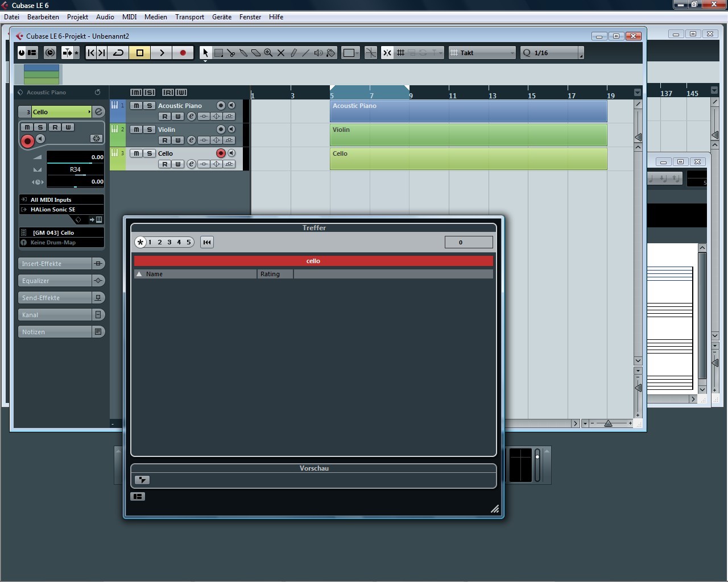Screen dimensions: 728x582
Task: Go to previous marker in transport
Action: click(x=91, y=53)
